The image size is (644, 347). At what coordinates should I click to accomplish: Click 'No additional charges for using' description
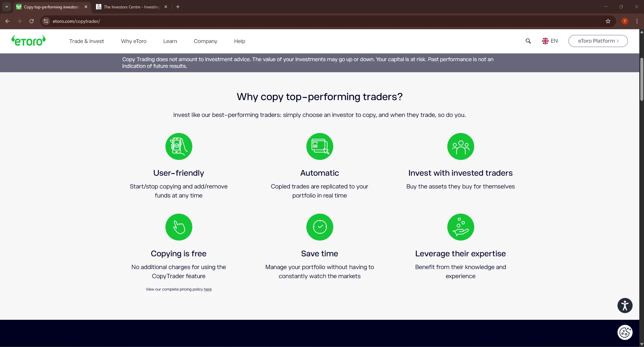click(x=179, y=271)
